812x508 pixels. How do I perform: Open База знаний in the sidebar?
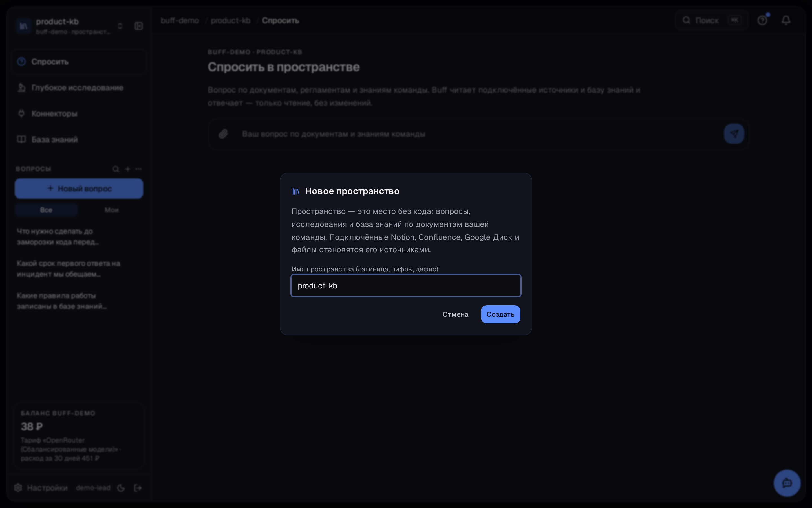[x=79, y=139]
